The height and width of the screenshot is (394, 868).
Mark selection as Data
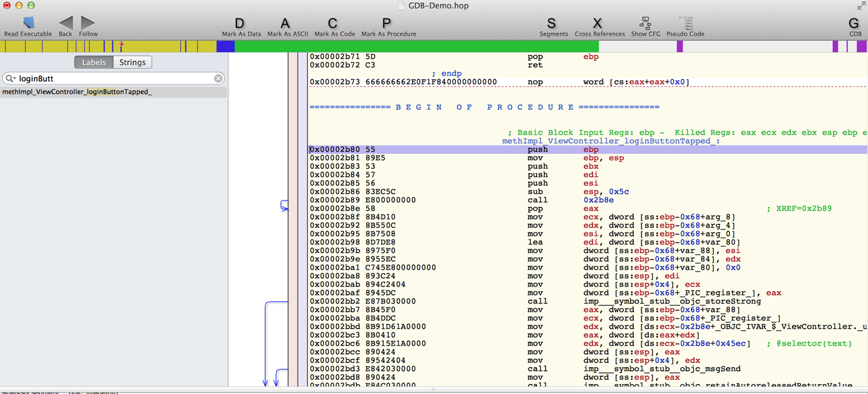(x=240, y=24)
